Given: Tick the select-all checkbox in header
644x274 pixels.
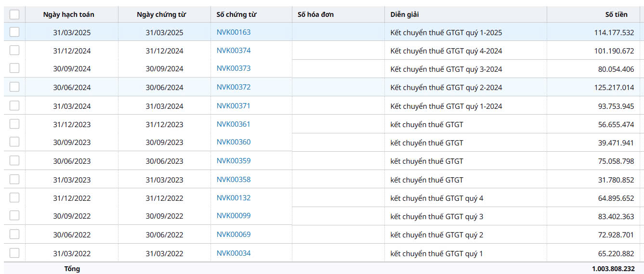Looking at the screenshot, I should tap(14, 14).
